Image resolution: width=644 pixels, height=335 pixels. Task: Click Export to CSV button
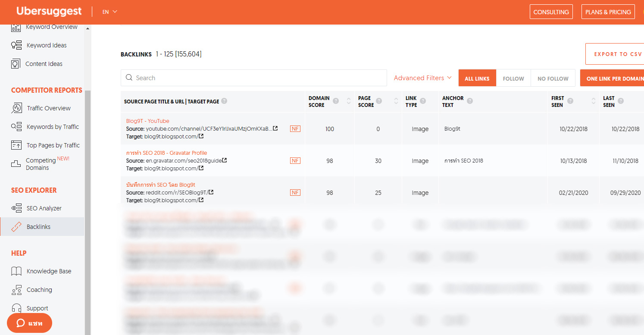pyautogui.click(x=615, y=54)
